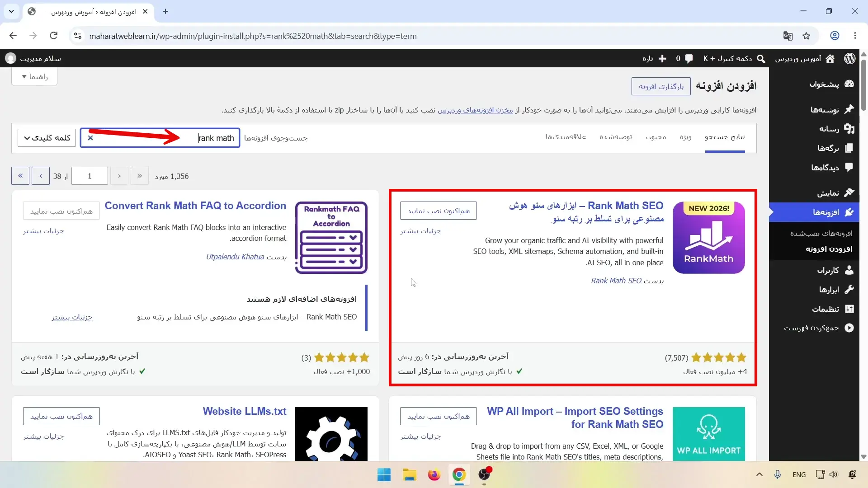The width and height of the screenshot is (868, 488).
Task: Open admin bar search magnifier icon
Action: tap(761, 59)
